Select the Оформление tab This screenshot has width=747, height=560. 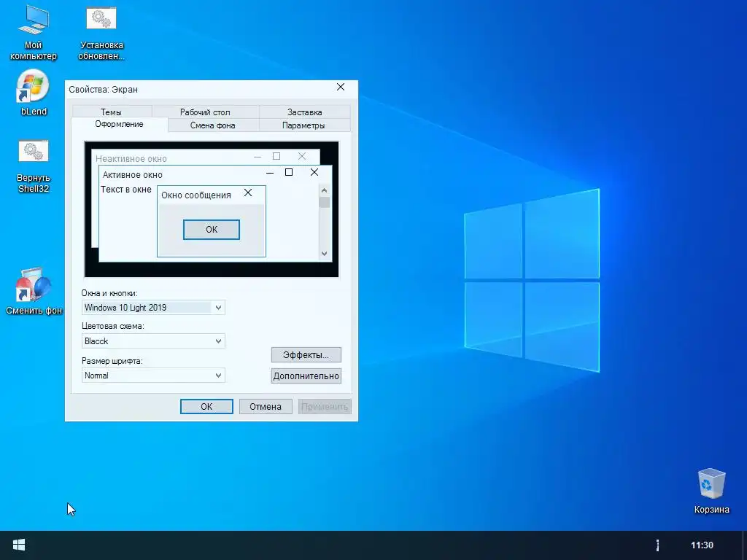[x=119, y=124]
